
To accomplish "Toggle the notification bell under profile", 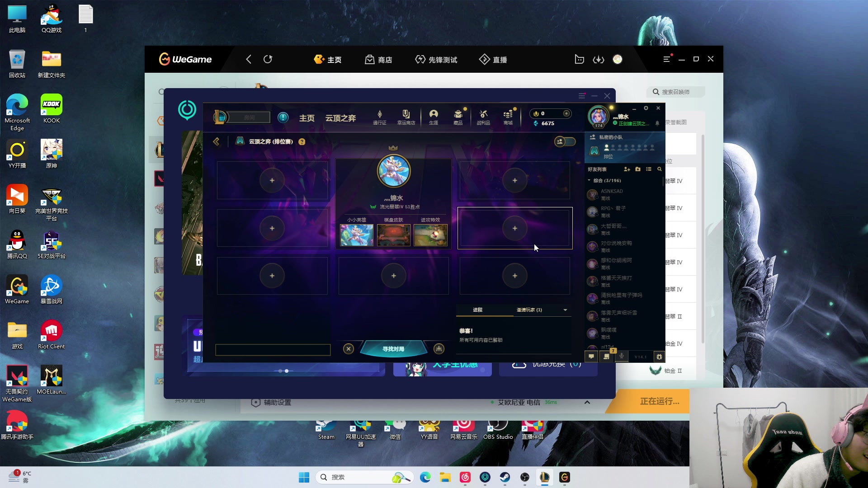I will tap(657, 123).
